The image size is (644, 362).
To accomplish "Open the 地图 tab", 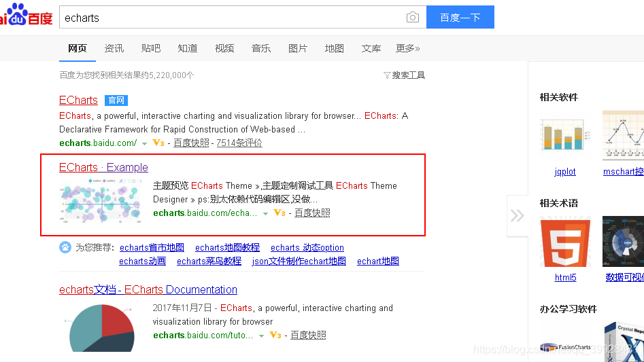I will point(335,48).
